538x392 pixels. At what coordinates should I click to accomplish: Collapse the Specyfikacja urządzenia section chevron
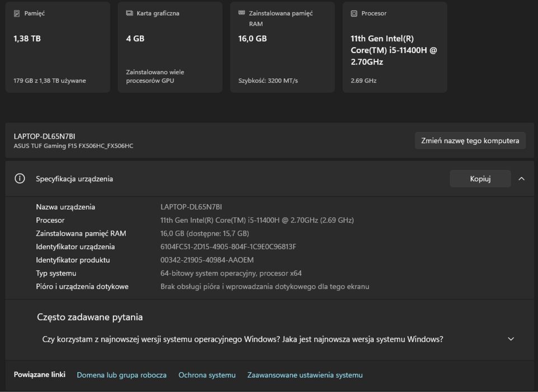tap(522, 179)
